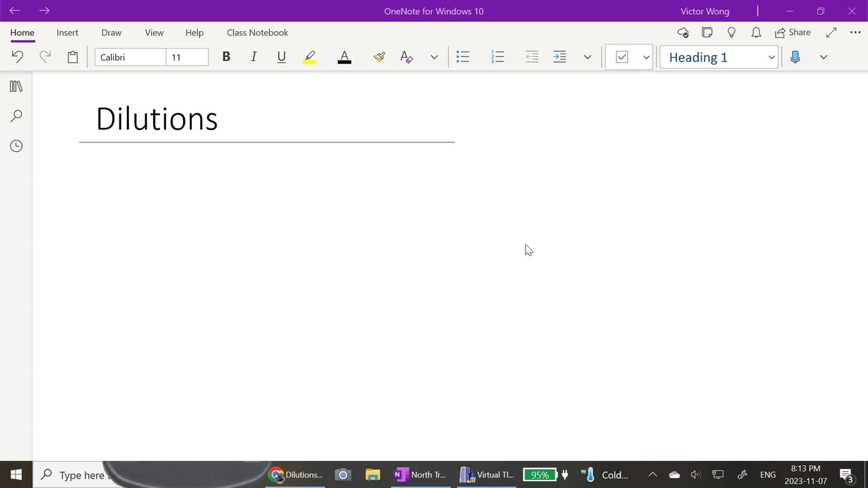This screenshot has height=488, width=868.
Task: Switch to the OneNote North Tr... taskbar item
Action: (x=420, y=474)
